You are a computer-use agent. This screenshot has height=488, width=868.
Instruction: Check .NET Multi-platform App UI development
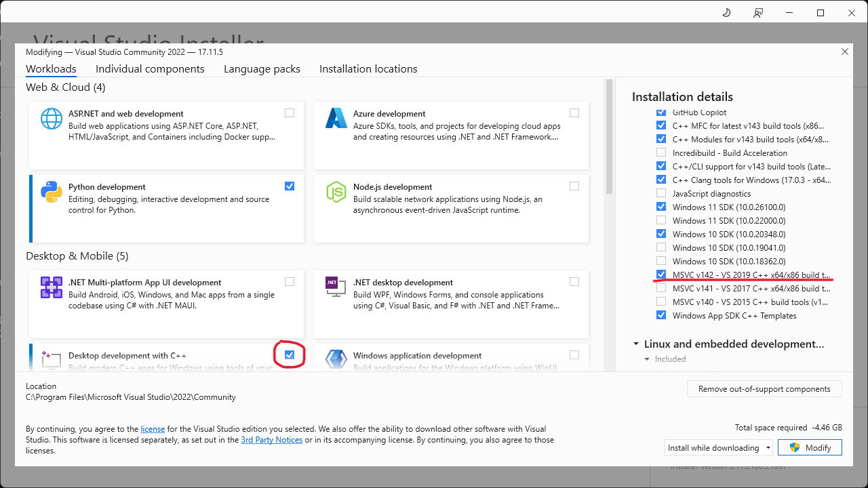pyautogui.click(x=290, y=282)
